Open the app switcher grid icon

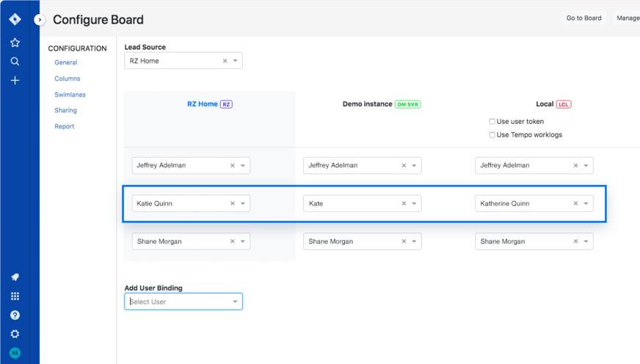point(15,296)
